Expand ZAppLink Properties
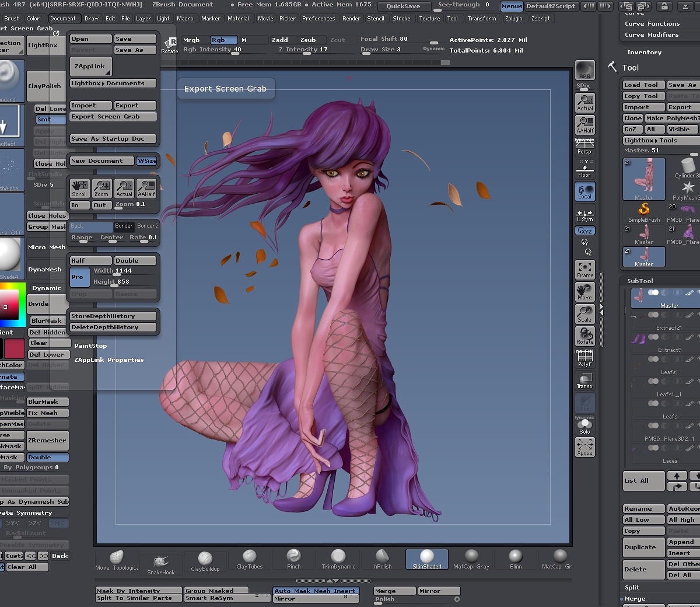Viewport: 700px width, 607px height. tap(109, 360)
